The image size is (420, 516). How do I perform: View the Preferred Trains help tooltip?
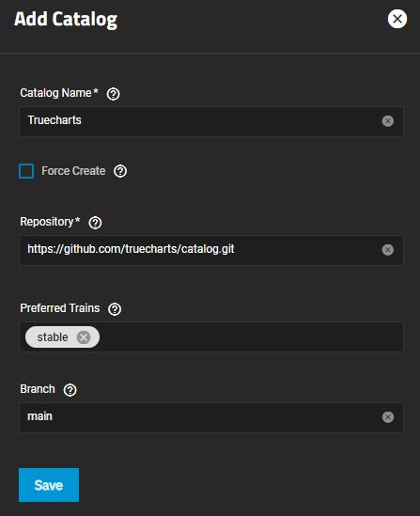coord(115,309)
